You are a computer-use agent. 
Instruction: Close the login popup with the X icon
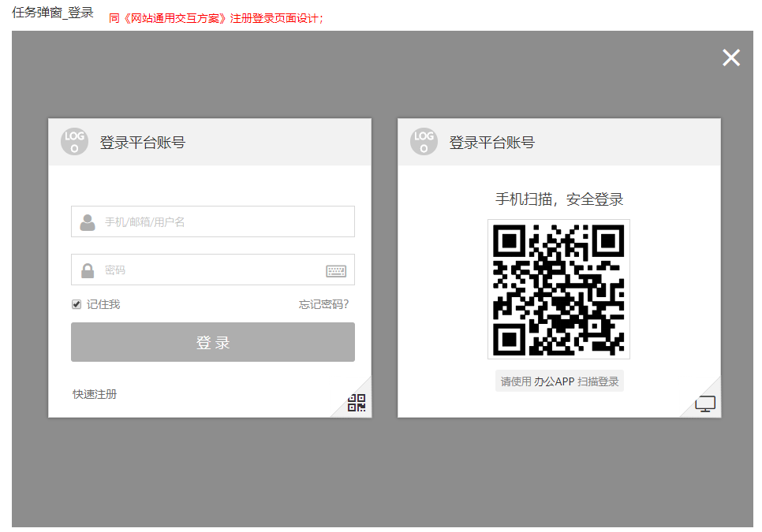731,58
